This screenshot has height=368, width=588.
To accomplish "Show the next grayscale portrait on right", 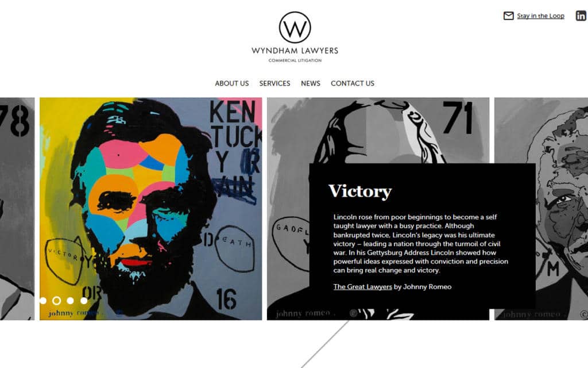I will click(541, 209).
